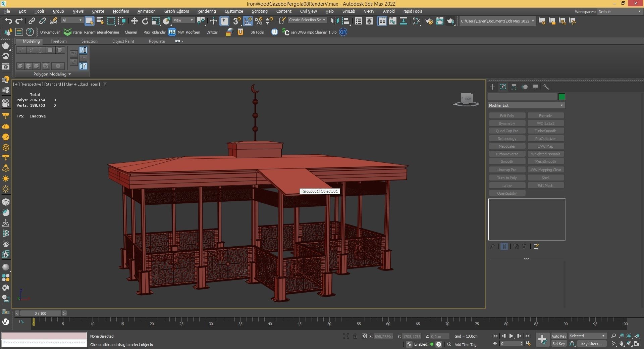Open Rendered Frame Window icon
Image resolution: width=644 pixels, height=349 pixels.
coord(439,21)
